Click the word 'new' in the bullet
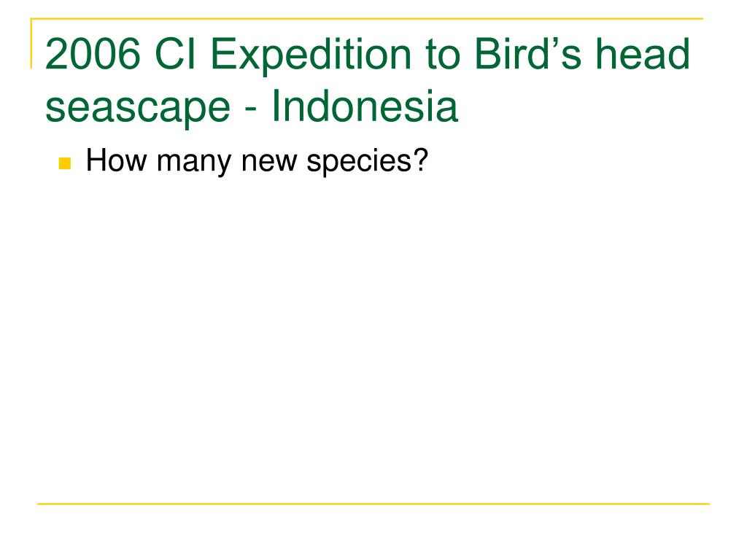Viewport: 747px width, 560px height. pos(268,162)
